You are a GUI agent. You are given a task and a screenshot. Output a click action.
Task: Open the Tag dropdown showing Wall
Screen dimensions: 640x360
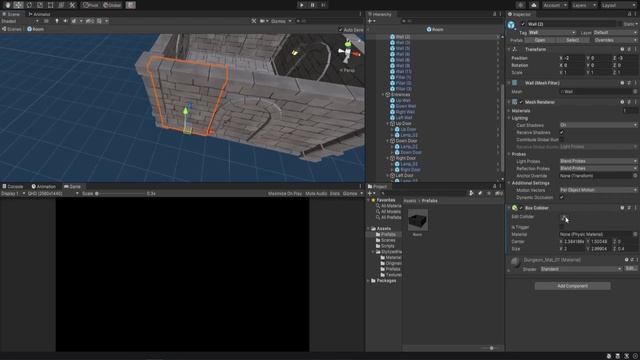click(x=552, y=33)
